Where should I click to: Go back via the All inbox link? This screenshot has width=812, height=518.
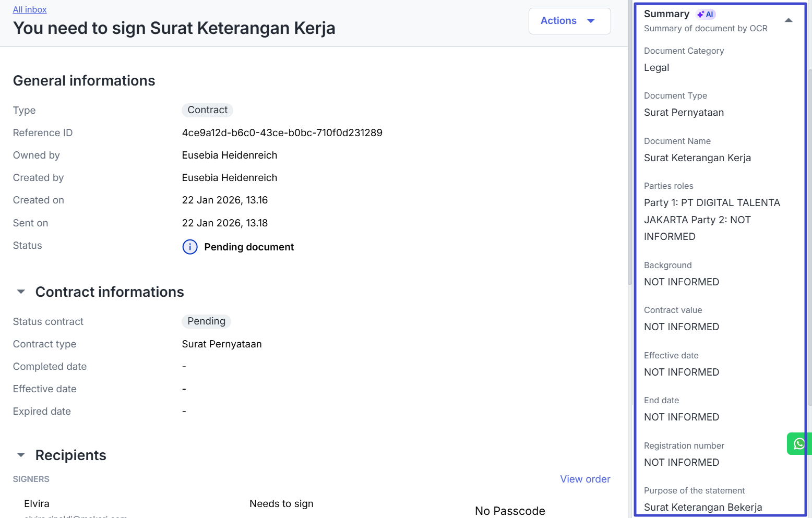tap(30, 9)
